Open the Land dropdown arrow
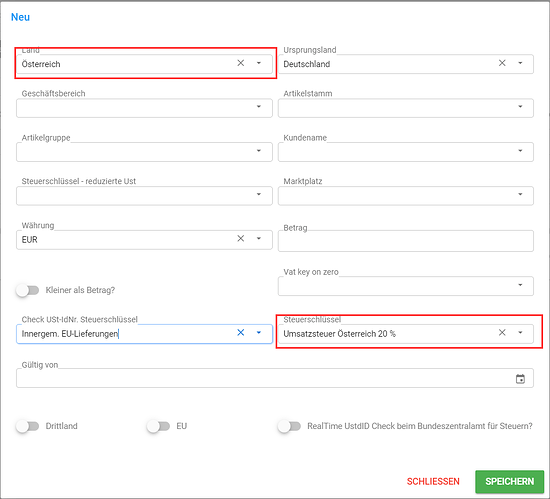 coord(259,63)
